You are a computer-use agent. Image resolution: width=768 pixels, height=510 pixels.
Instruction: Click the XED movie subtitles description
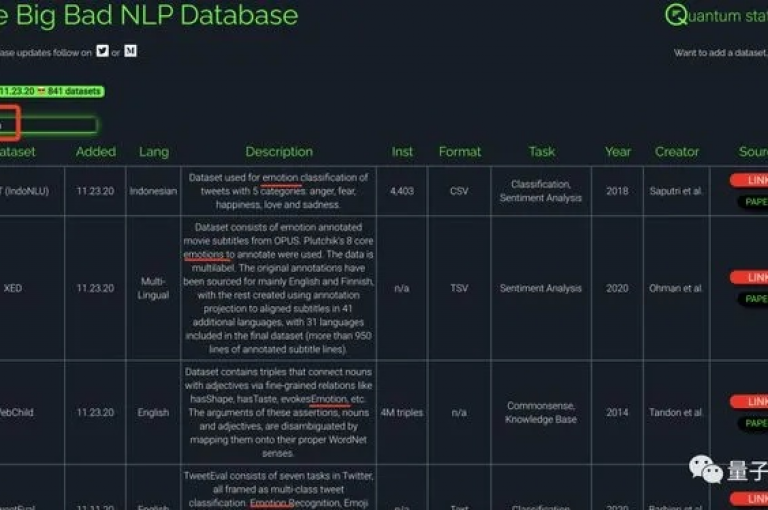click(x=278, y=288)
